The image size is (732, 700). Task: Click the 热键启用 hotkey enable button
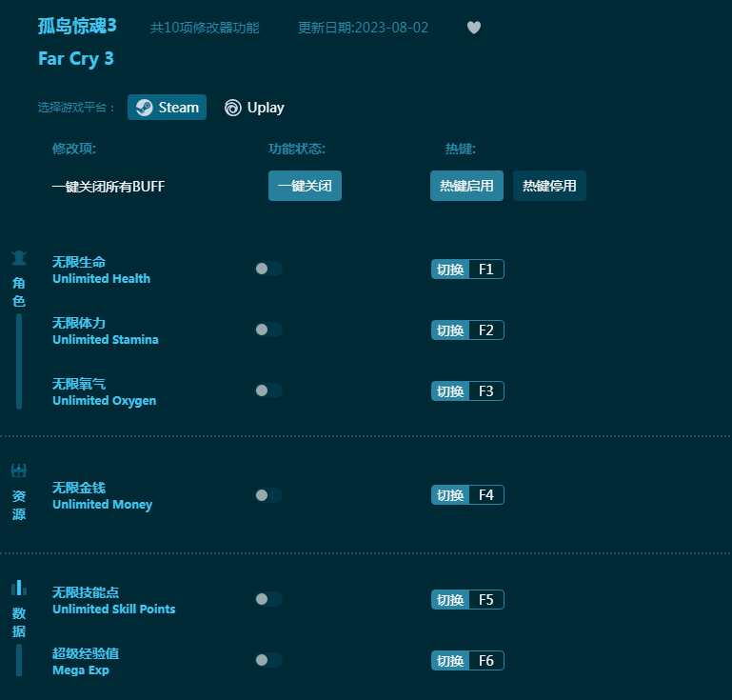pyautogui.click(x=466, y=186)
